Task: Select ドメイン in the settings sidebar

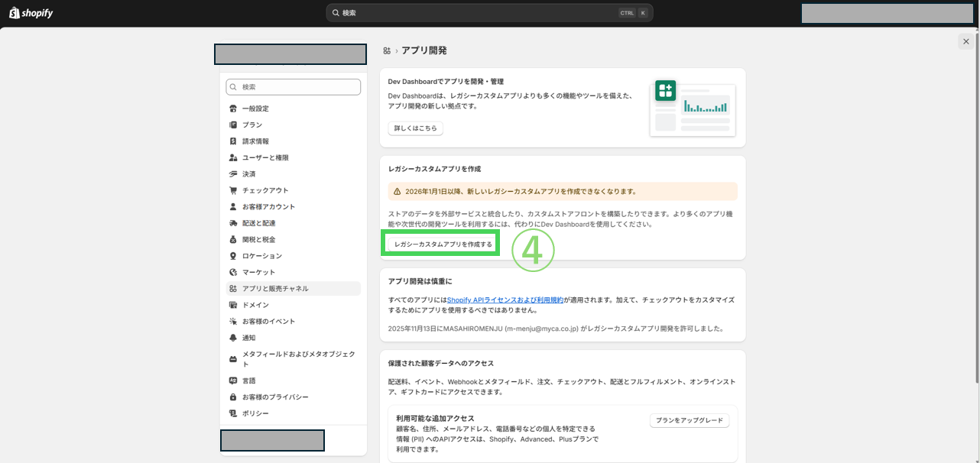Action: tap(255, 305)
